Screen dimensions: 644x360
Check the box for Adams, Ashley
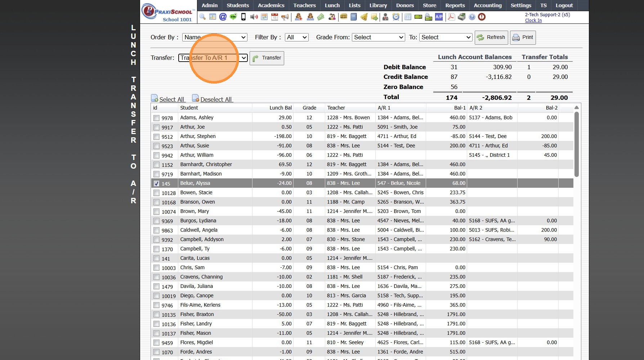point(156,118)
